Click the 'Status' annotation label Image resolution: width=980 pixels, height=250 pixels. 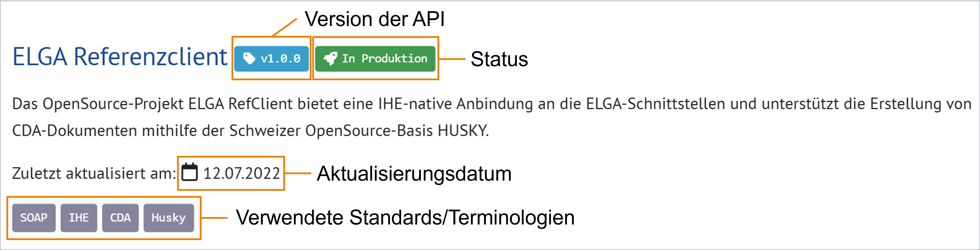click(499, 59)
